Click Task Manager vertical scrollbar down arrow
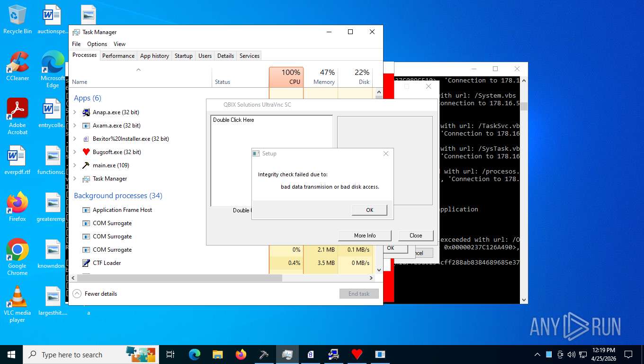Screen dimensions: 644x364 (x=378, y=270)
